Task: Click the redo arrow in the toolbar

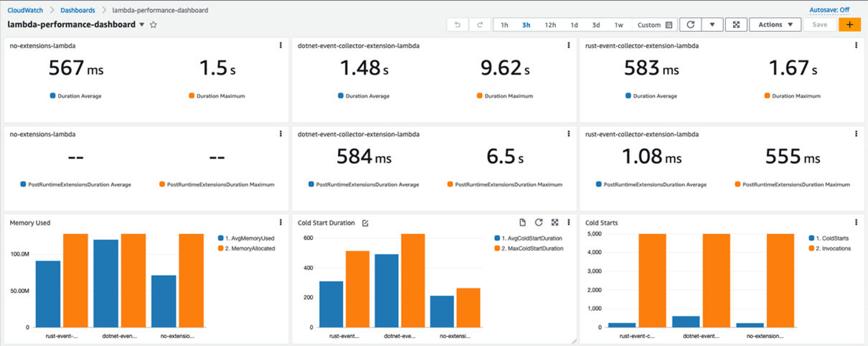Action: pos(480,25)
